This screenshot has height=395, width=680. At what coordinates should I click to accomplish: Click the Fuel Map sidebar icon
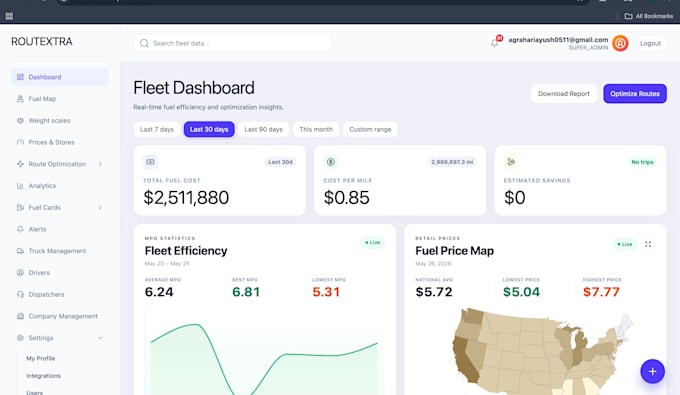click(20, 99)
